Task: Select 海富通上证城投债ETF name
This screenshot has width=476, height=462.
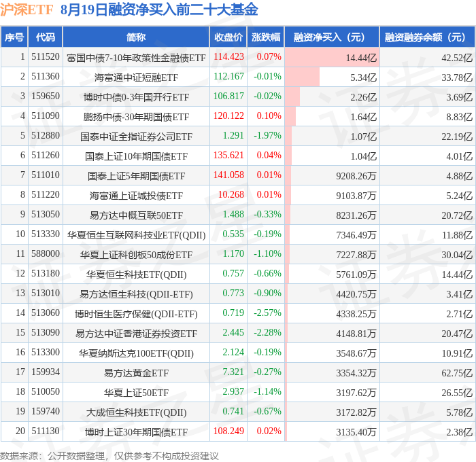Action: (x=136, y=196)
